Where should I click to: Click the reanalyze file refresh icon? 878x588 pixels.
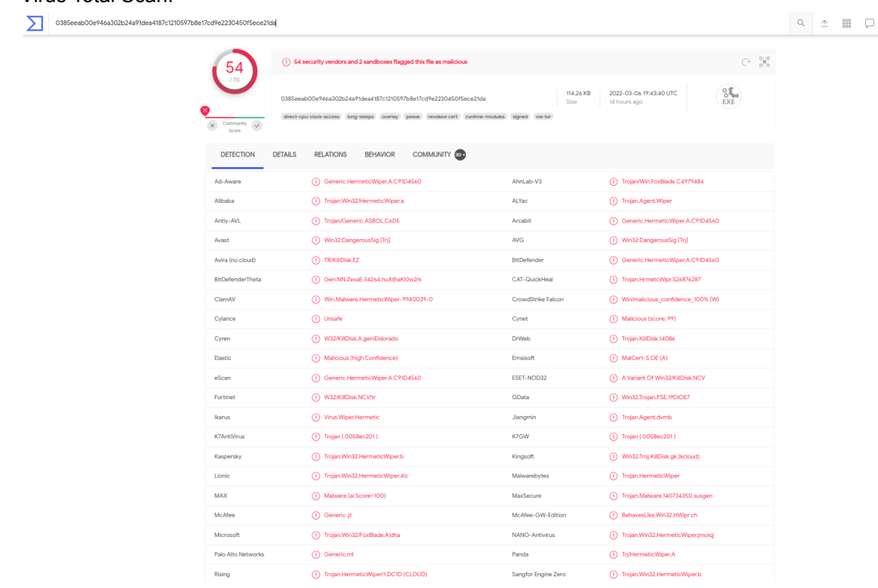tap(746, 62)
